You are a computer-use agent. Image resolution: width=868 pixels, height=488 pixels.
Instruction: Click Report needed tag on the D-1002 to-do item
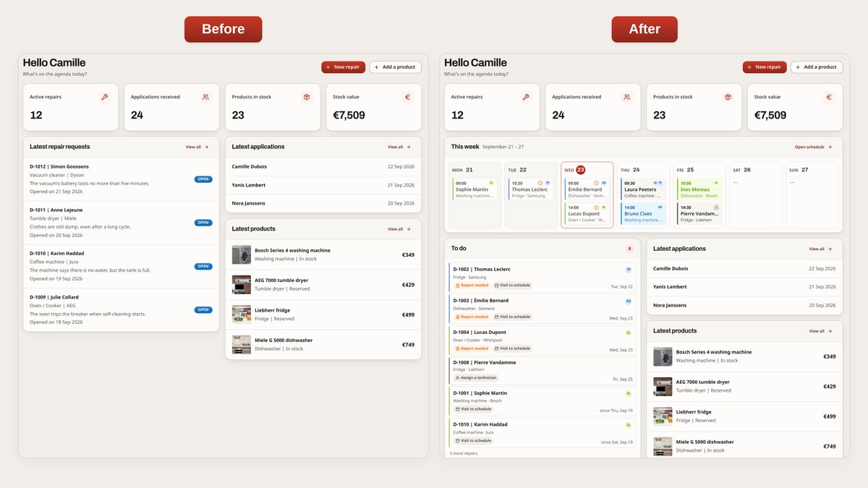tap(472, 286)
